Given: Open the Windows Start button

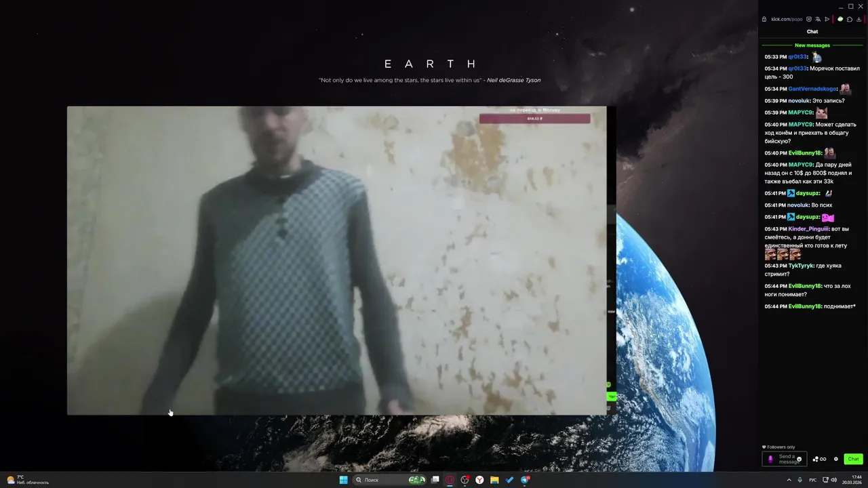Looking at the screenshot, I should pos(344,480).
